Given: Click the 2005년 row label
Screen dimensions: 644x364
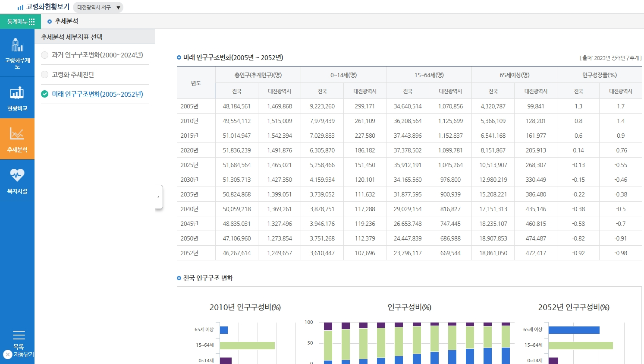Looking at the screenshot, I should click(189, 106).
